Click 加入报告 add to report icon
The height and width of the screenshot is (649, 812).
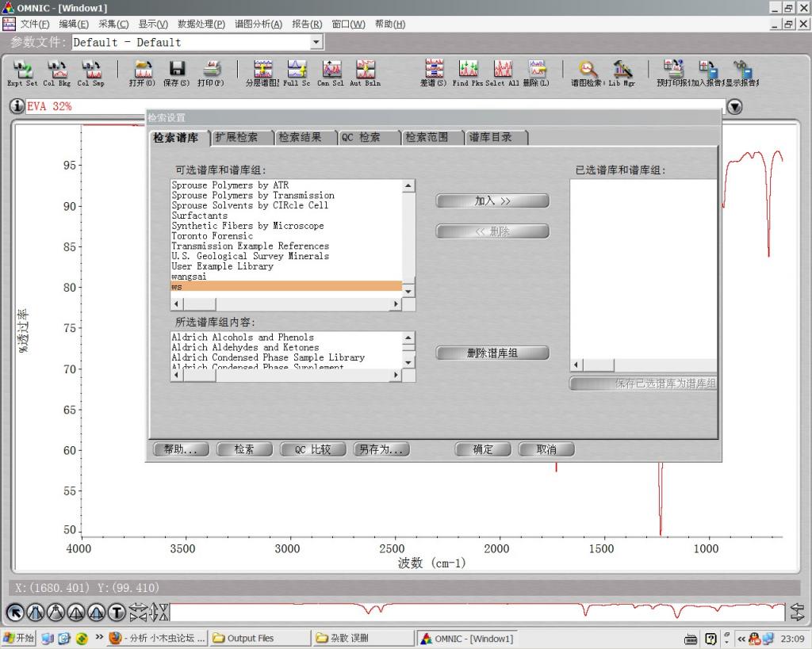click(708, 72)
